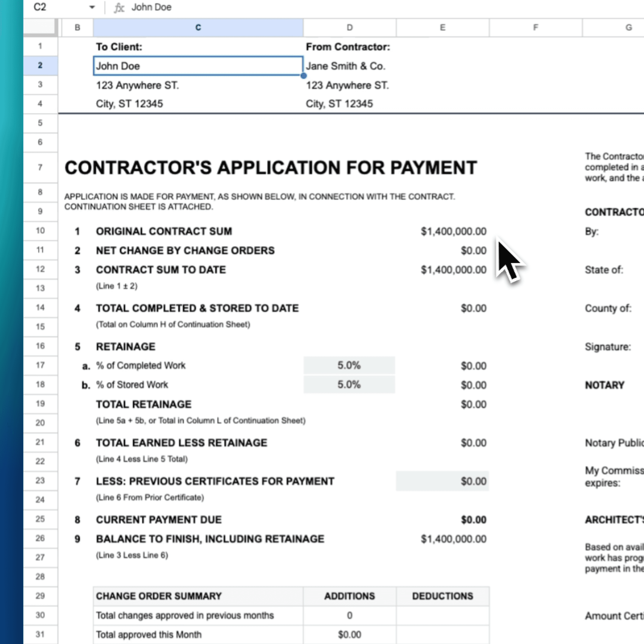Select the Previous Certificates $0.00 cell
Screen dimensions: 644x644
point(442,481)
